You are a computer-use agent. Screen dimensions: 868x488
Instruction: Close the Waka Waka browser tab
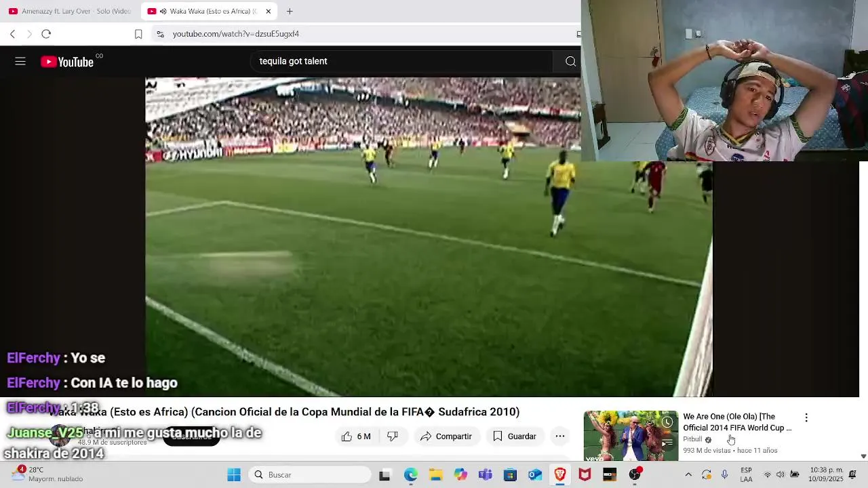268,11
